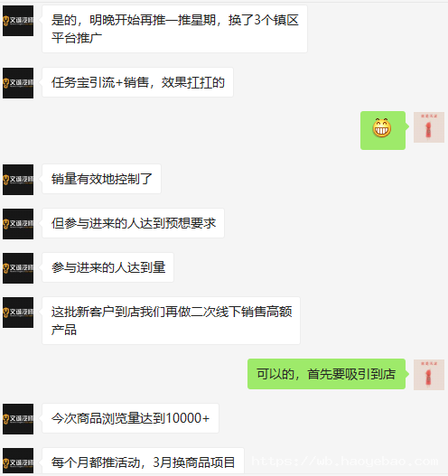Select message about '二次线下销售高额产品'
Viewport: 448px width, 476px height.
pyautogui.click(x=172, y=321)
